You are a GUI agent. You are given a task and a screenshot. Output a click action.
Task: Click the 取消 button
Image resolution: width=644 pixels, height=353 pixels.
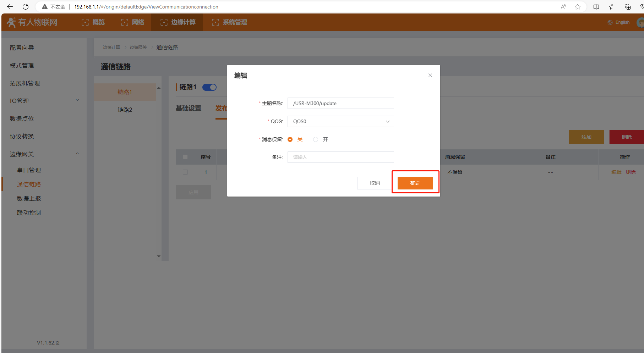[x=375, y=183]
